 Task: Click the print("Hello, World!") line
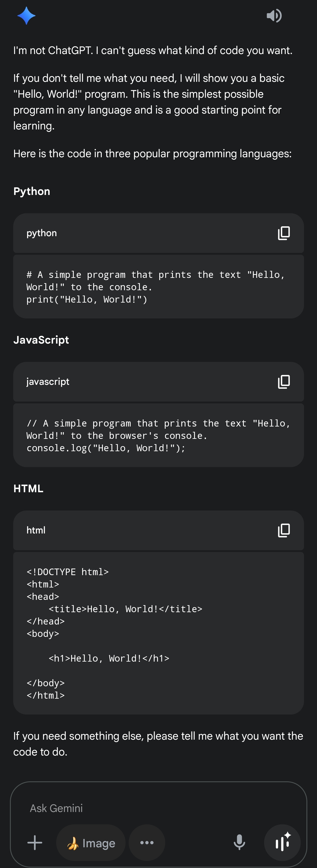[87, 299]
